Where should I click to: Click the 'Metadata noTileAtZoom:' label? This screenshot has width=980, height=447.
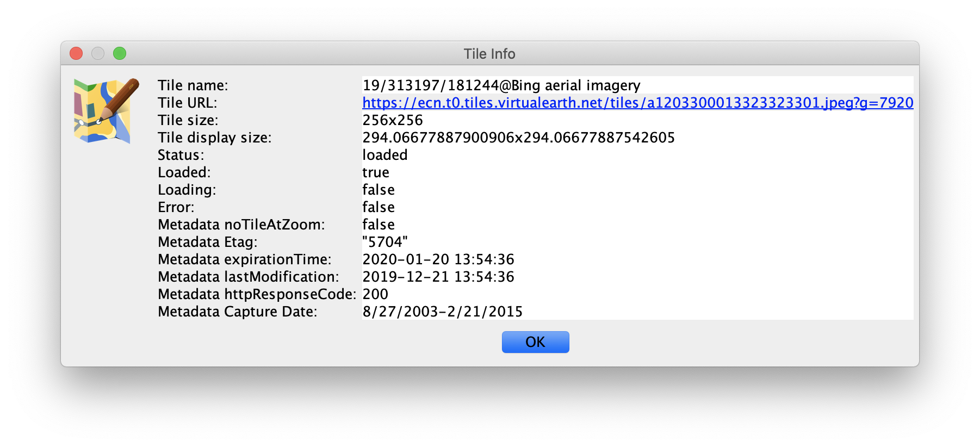point(241,225)
